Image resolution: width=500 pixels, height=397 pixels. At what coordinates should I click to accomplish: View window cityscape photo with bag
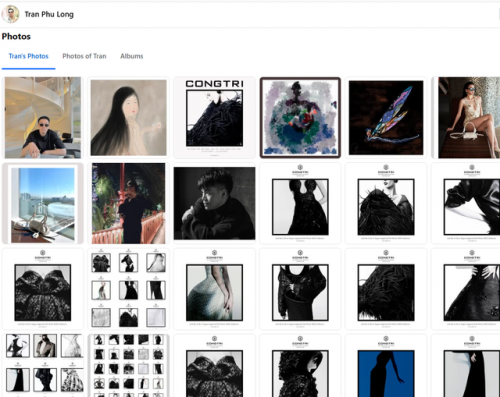[x=43, y=203]
